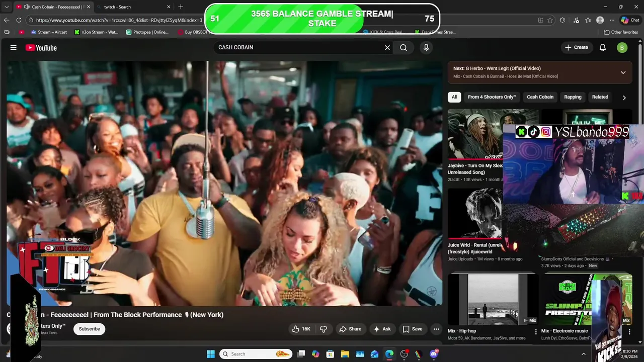Like the video with 16K likes
The width and height of the screenshot is (644, 362).
click(x=301, y=329)
